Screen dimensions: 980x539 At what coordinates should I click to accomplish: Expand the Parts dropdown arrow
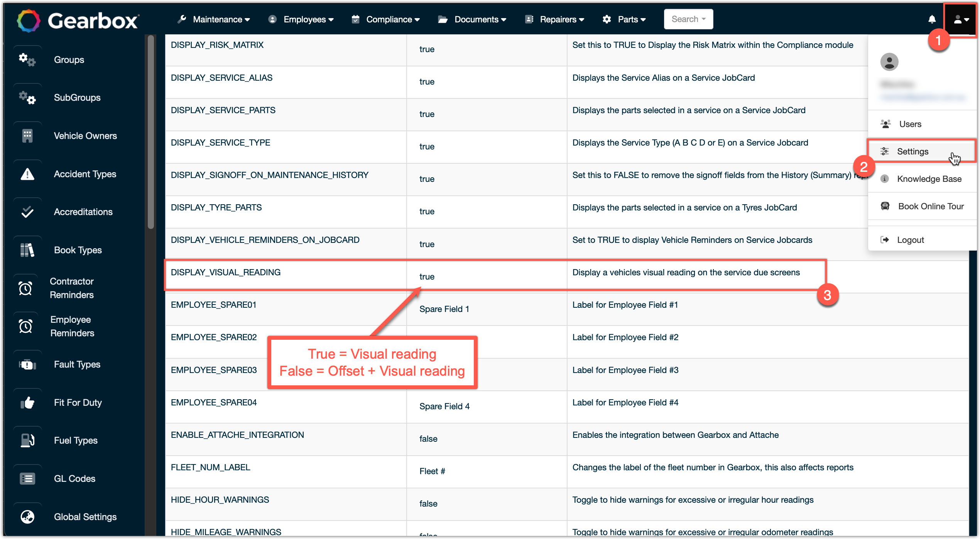tap(643, 20)
